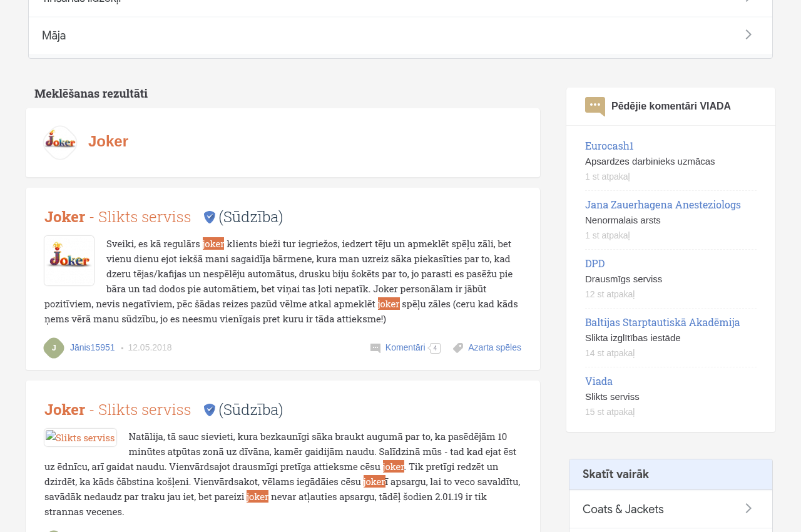Open the DPD comment link
Viewport: 801px width, 532px height.
pyautogui.click(x=595, y=263)
